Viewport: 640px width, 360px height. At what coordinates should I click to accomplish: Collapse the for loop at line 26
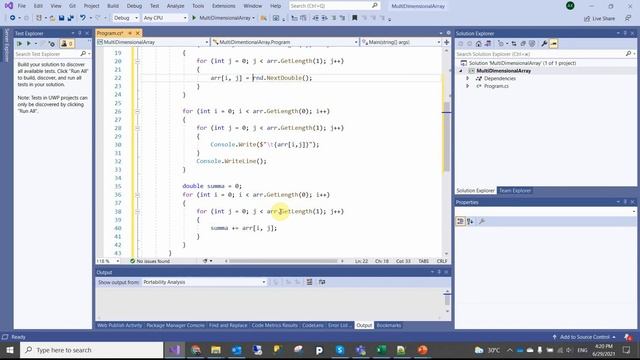138,111
